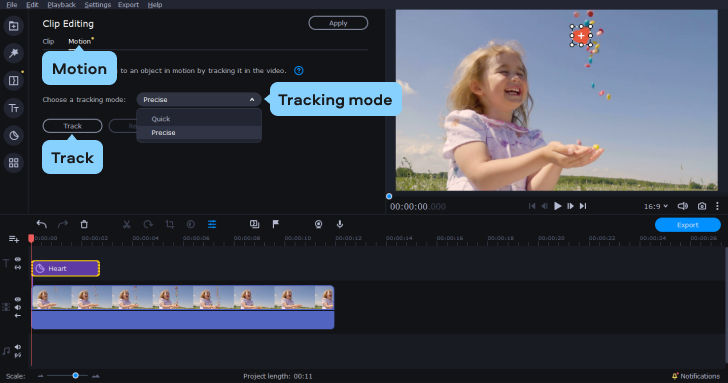Open the Import media sidebar icon

click(x=13, y=26)
